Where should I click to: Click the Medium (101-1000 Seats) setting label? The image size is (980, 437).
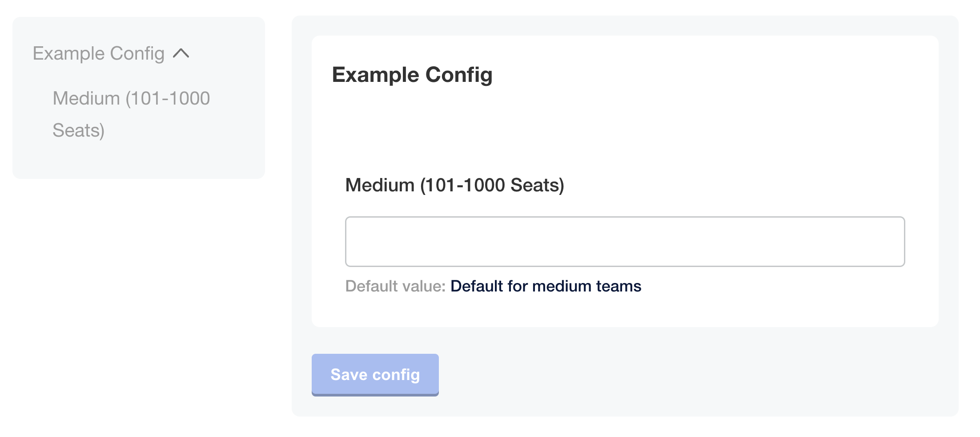point(455,186)
